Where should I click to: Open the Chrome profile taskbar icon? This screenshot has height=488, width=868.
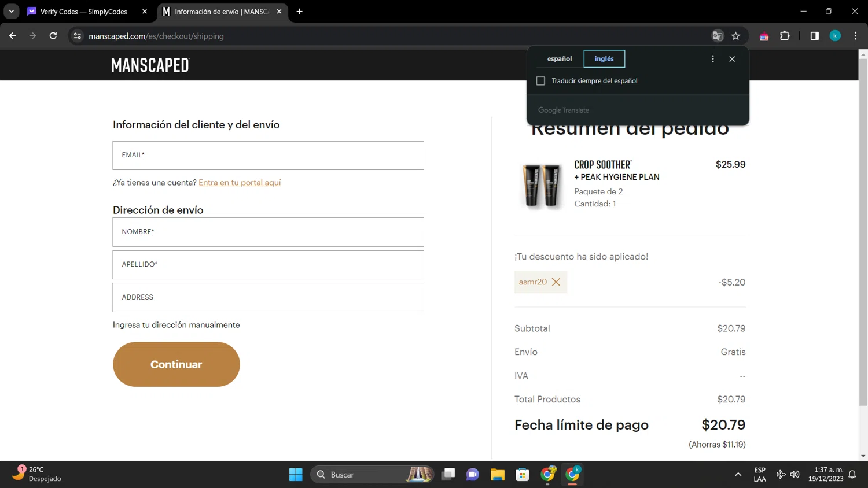click(573, 475)
